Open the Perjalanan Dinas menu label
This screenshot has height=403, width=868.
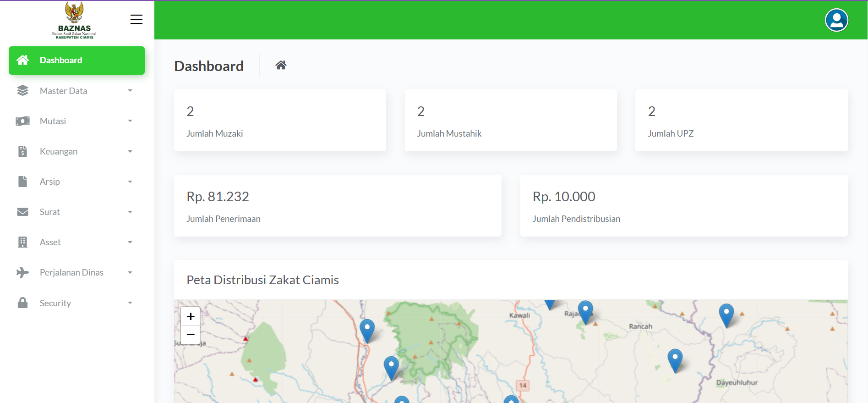point(71,272)
